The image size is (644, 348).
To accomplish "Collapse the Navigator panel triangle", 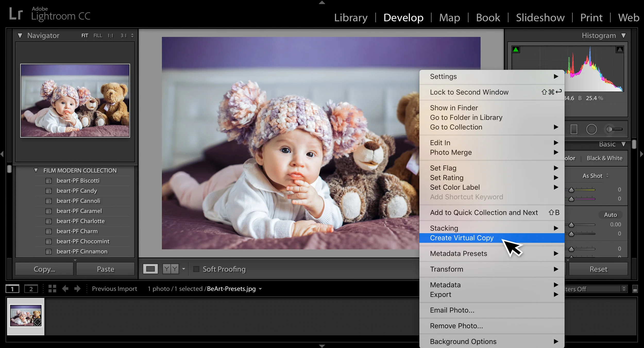I will (20, 36).
